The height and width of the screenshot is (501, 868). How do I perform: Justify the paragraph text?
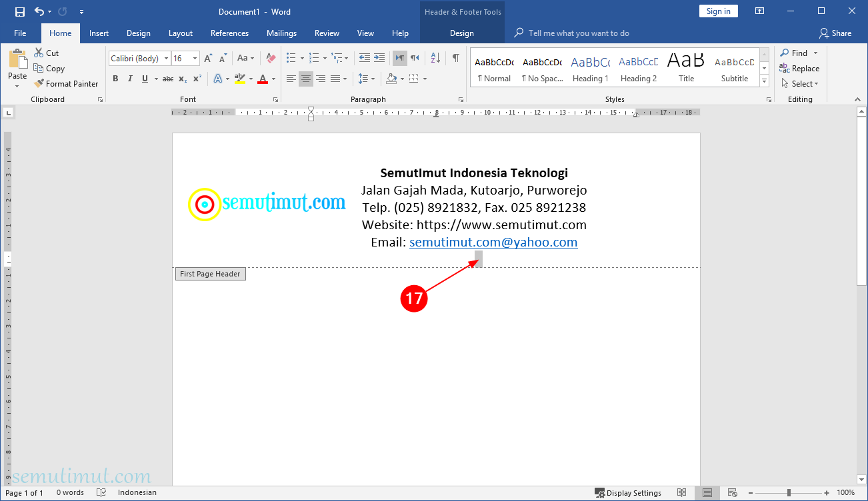[x=335, y=79]
